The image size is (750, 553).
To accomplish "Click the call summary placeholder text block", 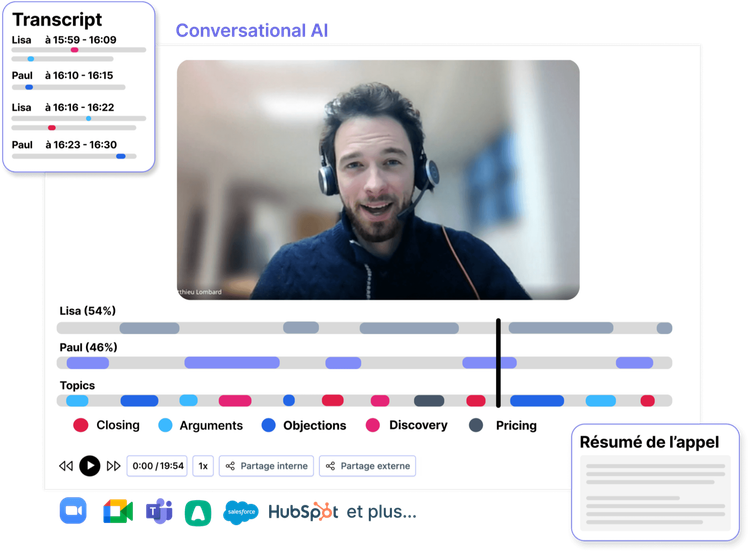I will pos(655,493).
